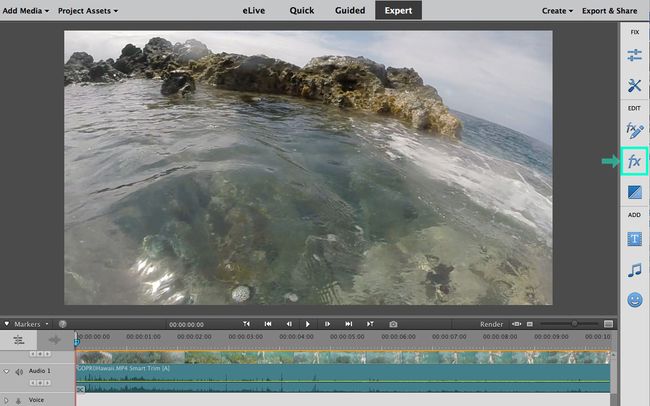
Task: Open the Create dropdown menu
Action: click(x=557, y=11)
